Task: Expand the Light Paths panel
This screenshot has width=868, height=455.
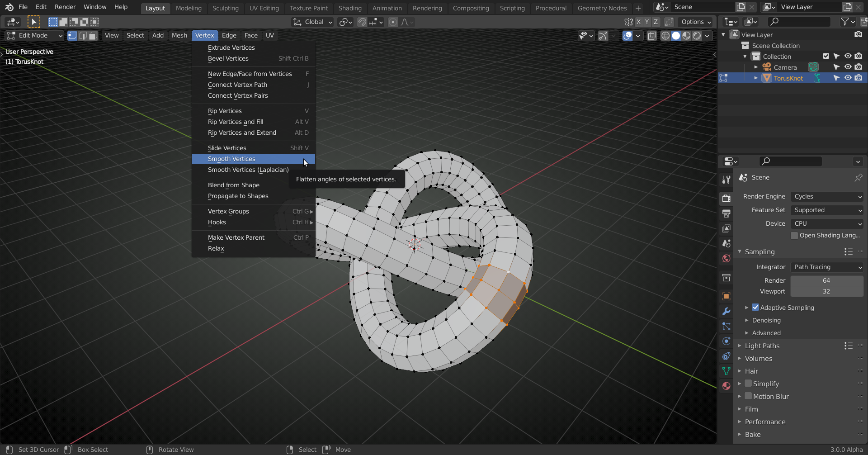Action: point(762,346)
